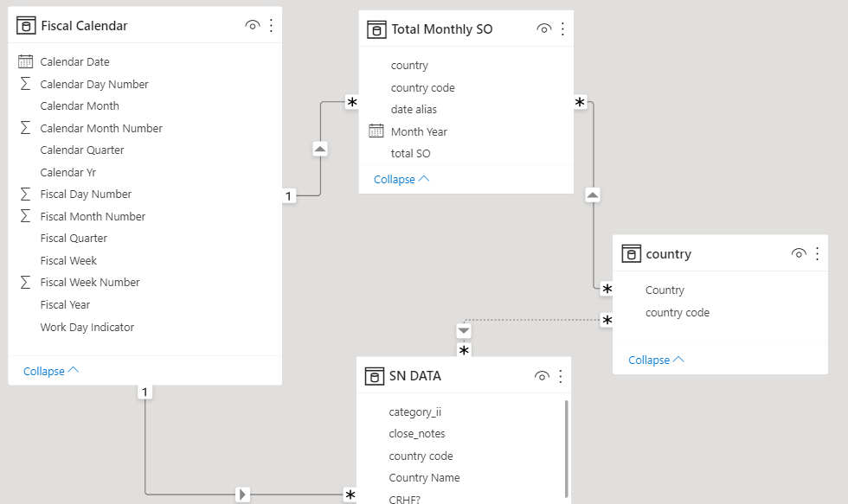
Task: Collapse the country table
Action: 656,360
